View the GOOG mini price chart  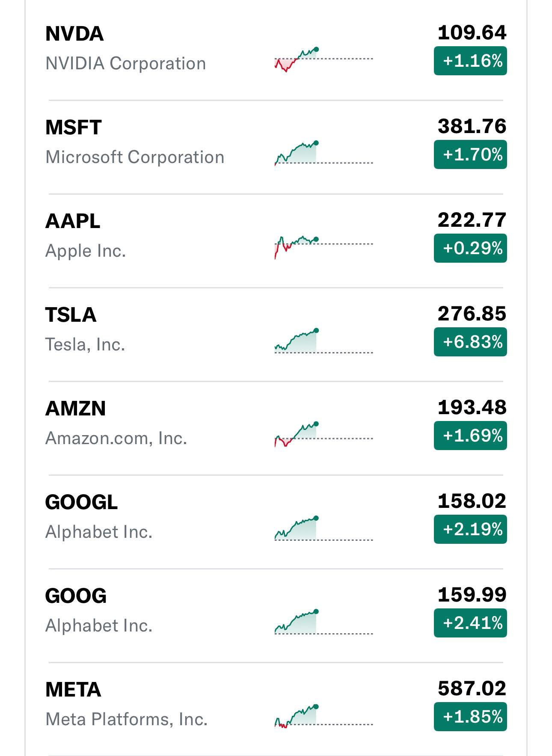point(323,622)
